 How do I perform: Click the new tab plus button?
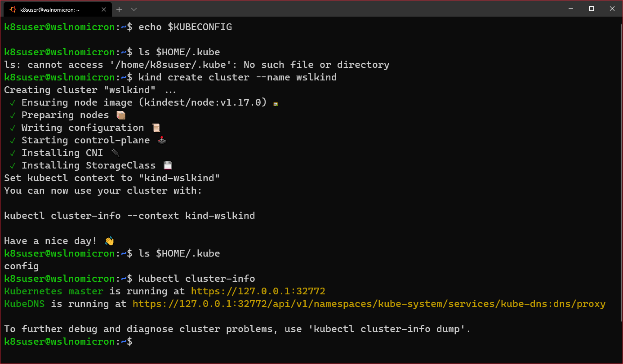pyautogui.click(x=119, y=9)
